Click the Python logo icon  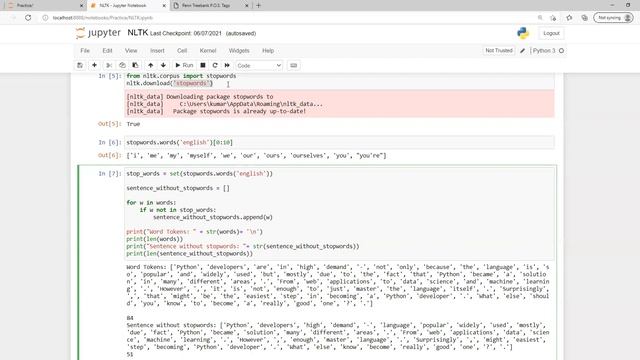pos(523,33)
